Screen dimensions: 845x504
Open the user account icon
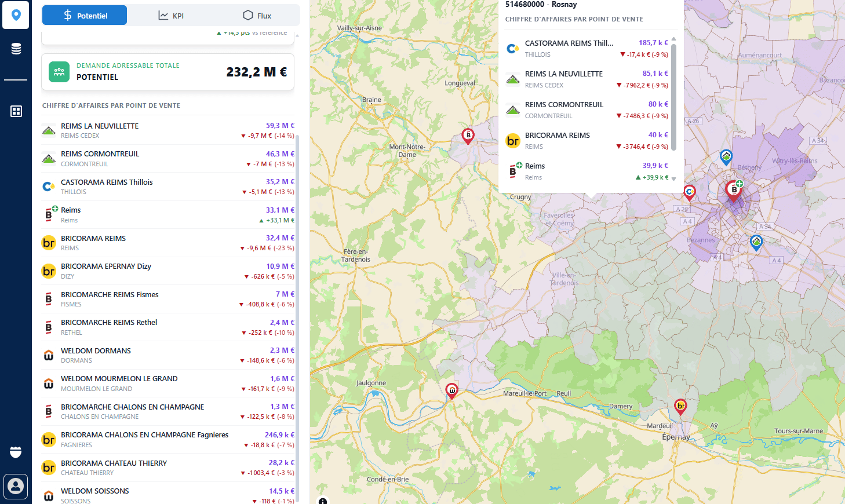[16, 487]
